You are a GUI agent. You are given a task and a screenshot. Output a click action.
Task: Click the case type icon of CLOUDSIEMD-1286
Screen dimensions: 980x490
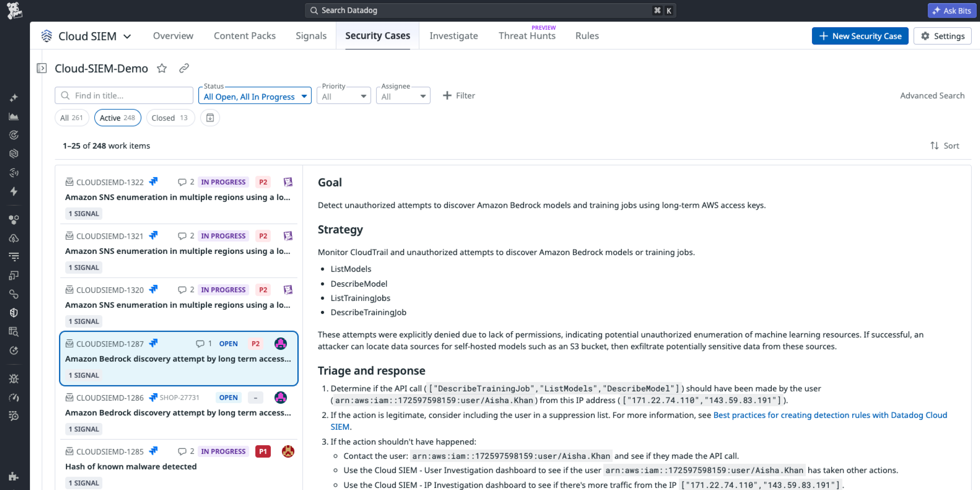(x=69, y=398)
